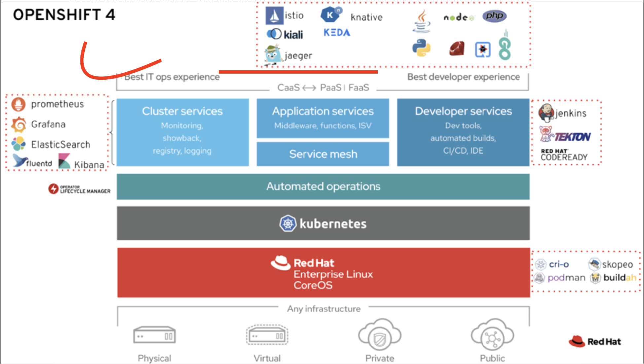Click the fluentd bird icon
The width and height of the screenshot is (644, 364).
pyautogui.click(x=20, y=161)
